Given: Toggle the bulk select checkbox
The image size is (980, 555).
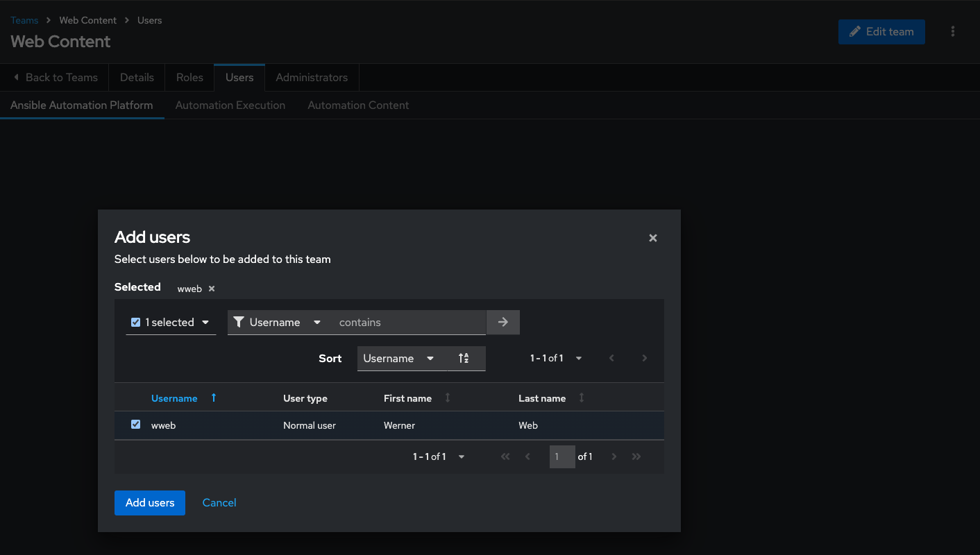Looking at the screenshot, I should point(136,322).
